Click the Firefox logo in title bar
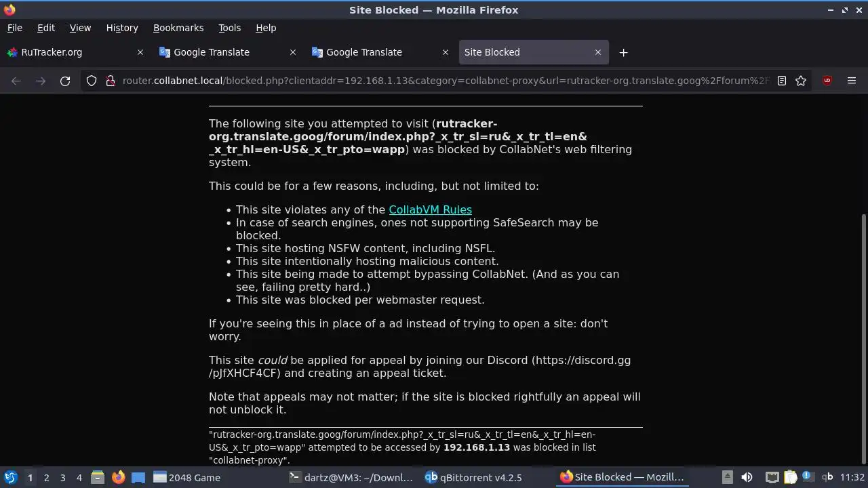868x488 pixels. tap(9, 10)
